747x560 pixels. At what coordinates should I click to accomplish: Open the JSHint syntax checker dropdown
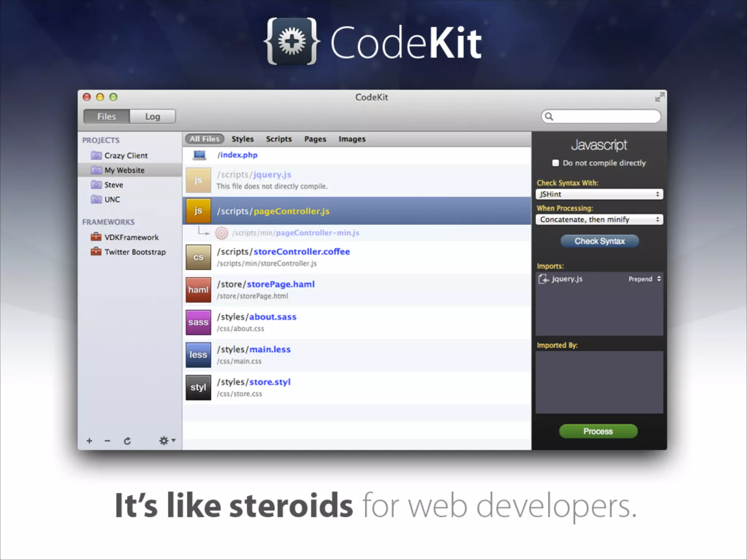(x=599, y=194)
